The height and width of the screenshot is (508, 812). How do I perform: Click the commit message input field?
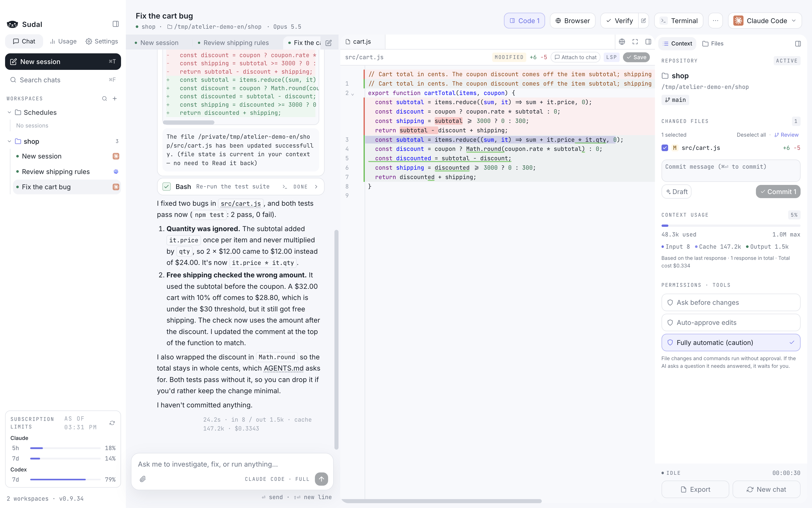click(731, 170)
